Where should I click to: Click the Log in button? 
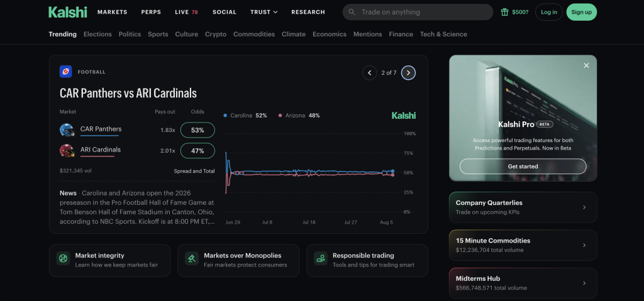pos(549,12)
